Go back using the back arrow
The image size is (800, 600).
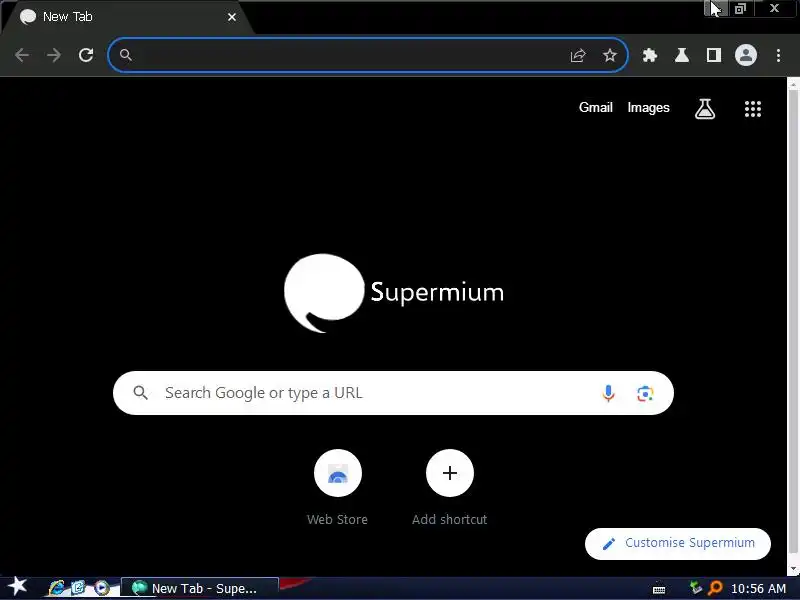click(x=22, y=55)
